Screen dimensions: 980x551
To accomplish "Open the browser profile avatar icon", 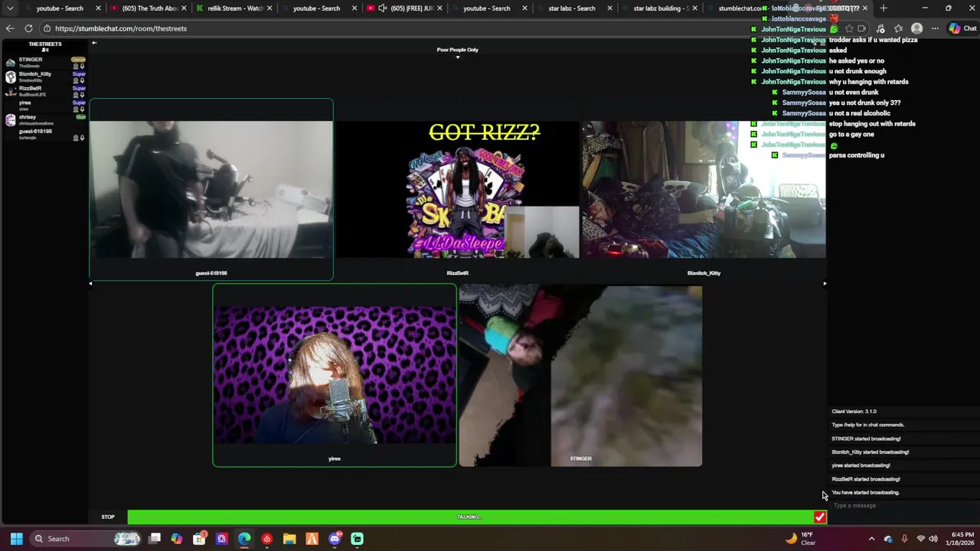I will (x=916, y=28).
